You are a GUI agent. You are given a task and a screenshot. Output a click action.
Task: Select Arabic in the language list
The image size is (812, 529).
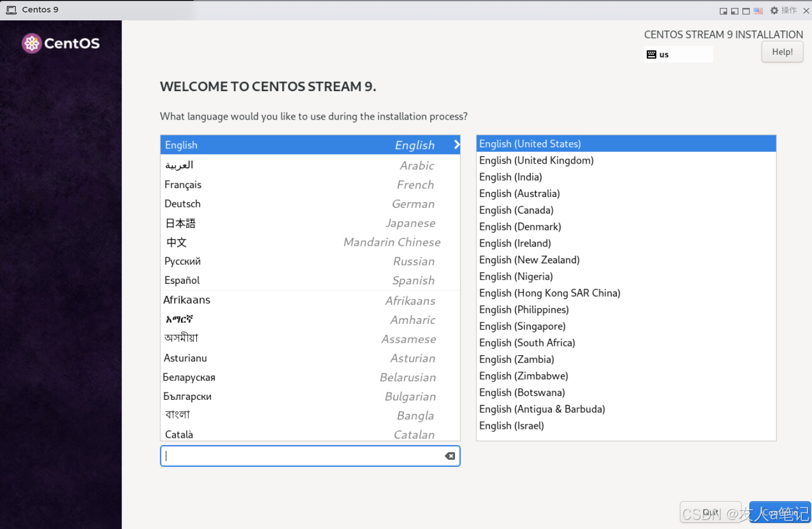point(310,165)
